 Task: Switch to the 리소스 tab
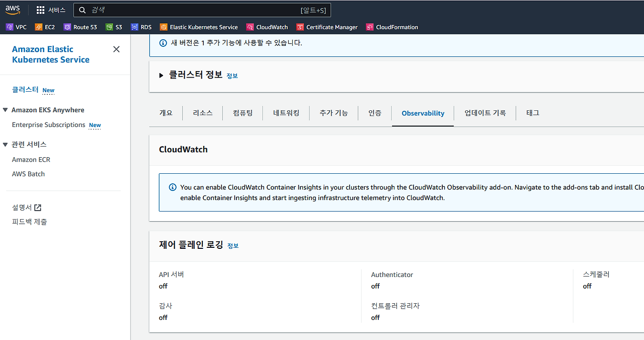click(203, 113)
